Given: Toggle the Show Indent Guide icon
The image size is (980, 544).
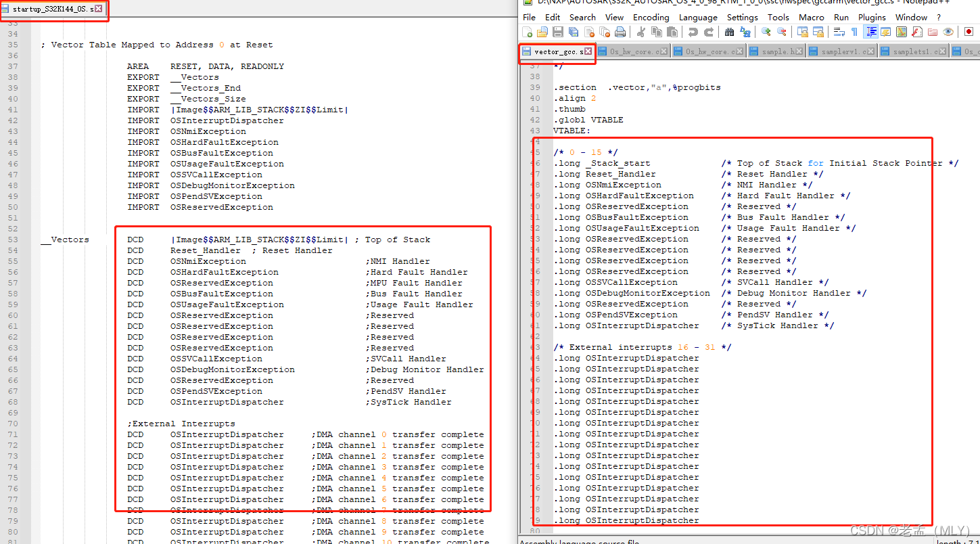Looking at the screenshot, I should point(871,32).
